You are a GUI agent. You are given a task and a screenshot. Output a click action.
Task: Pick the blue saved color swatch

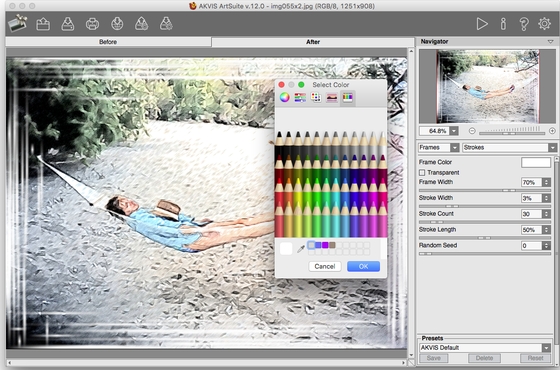(318, 245)
